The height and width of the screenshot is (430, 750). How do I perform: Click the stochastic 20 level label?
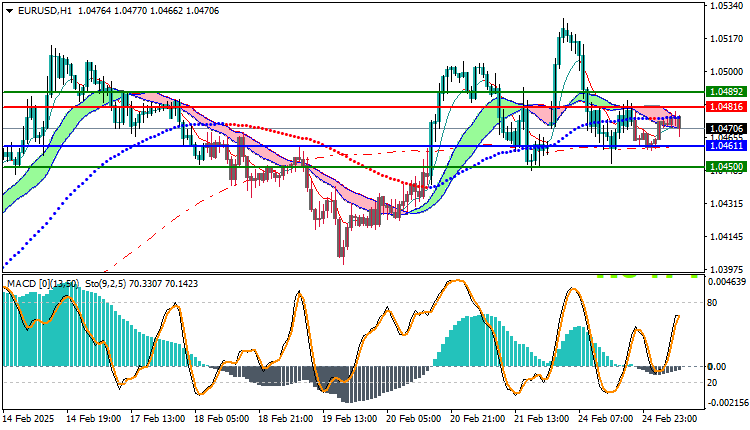click(712, 383)
